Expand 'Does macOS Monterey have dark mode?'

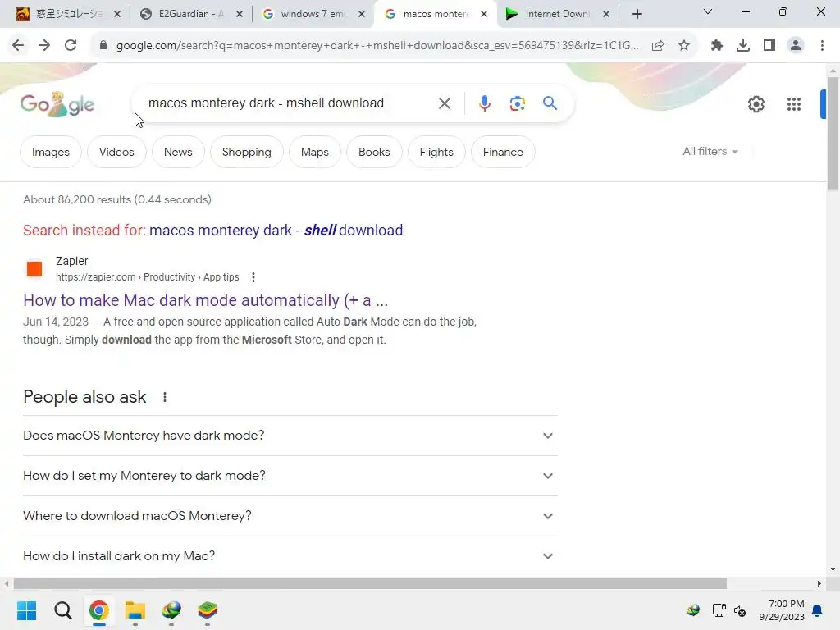[x=290, y=436]
